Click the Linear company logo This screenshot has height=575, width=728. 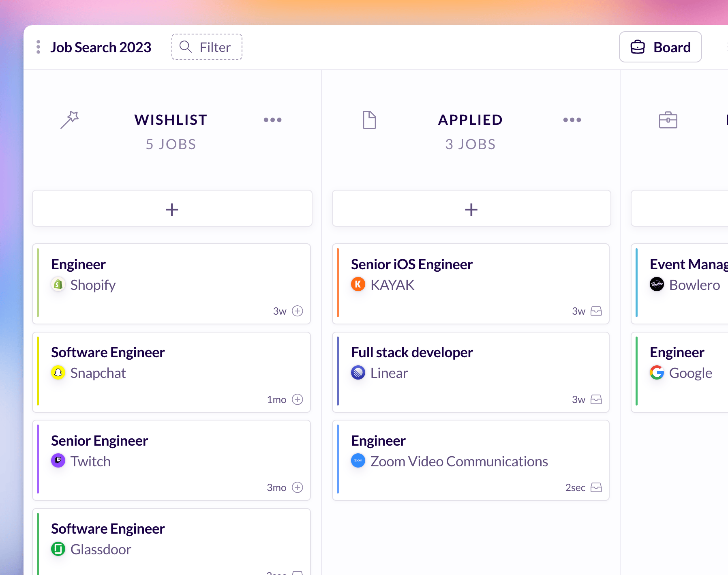(358, 373)
